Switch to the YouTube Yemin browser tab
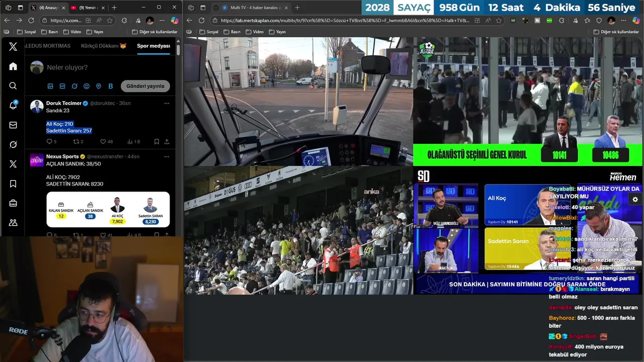Image resolution: width=644 pixels, height=362 pixels. [87, 8]
